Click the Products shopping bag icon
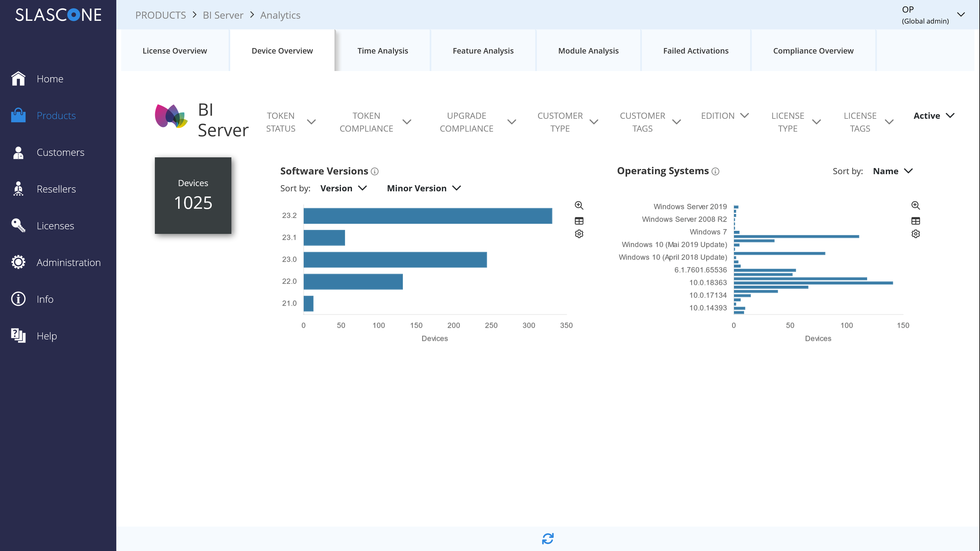 coord(18,115)
